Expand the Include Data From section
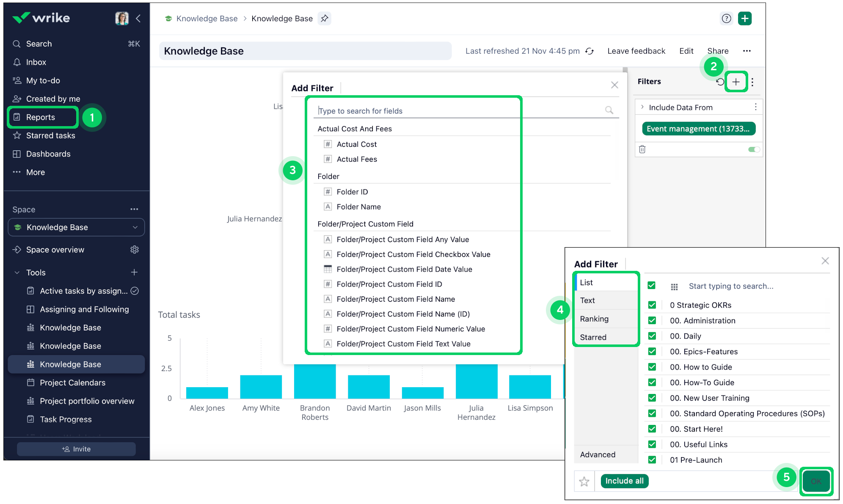Image resolution: width=843 pixels, height=504 pixels. (642, 107)
